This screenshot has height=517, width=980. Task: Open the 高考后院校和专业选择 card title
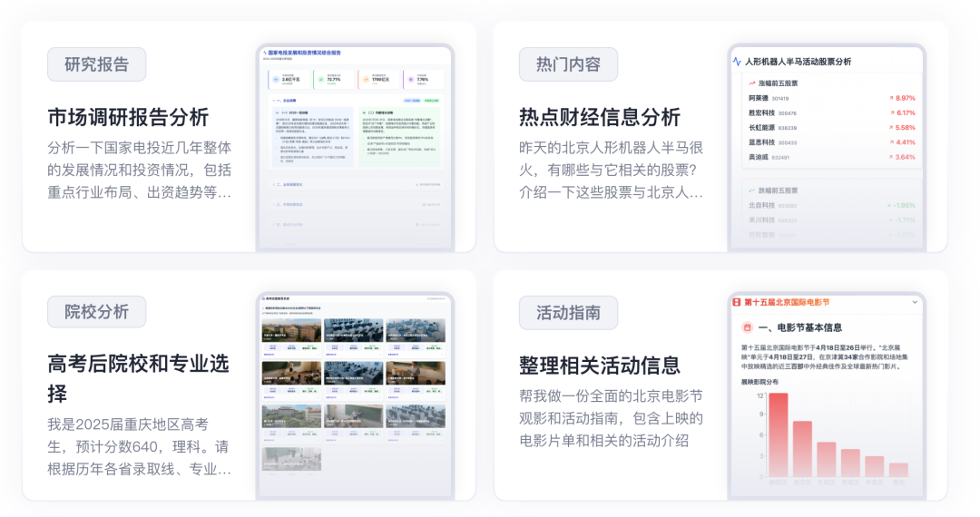pyautogui.click(x=138, y=378)
